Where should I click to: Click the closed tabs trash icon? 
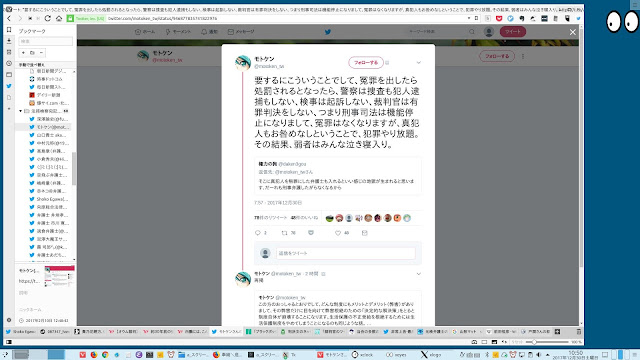[x=578, y=331]
